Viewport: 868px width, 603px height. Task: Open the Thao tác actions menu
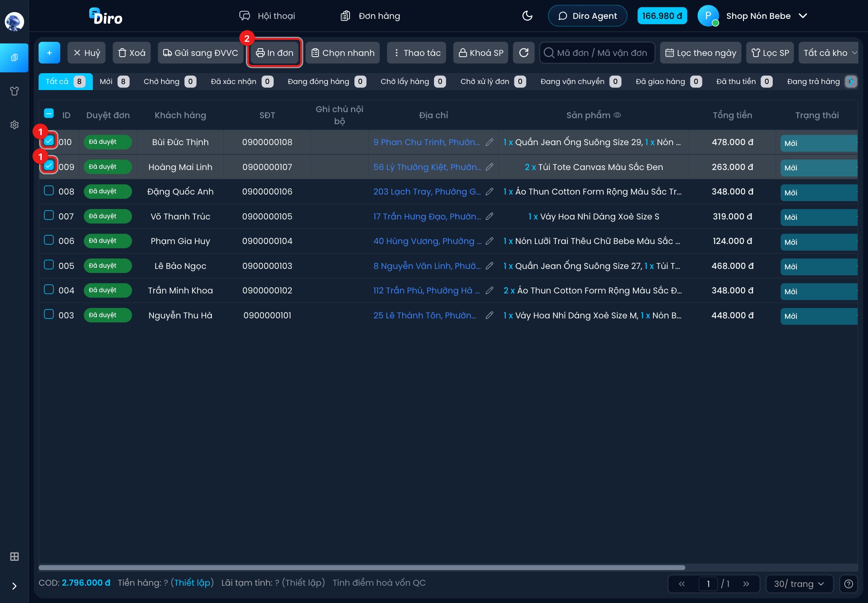pyautogui.click(x=416, y=53)
